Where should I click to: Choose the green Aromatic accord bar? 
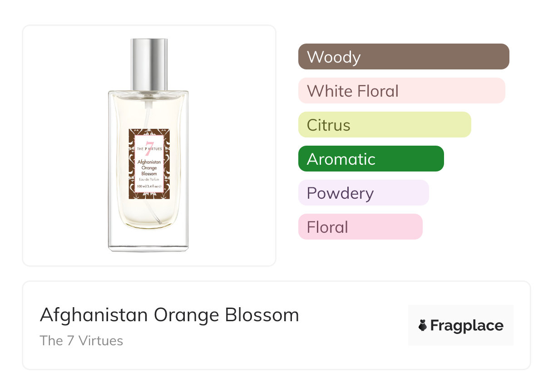pyautogui.click(x=370, y=159)
